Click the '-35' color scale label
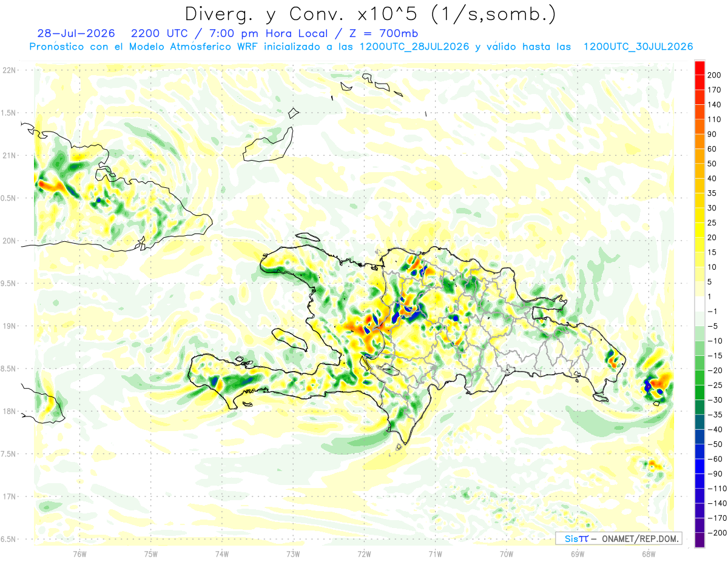The width and height of the screenshot is (728, 562). [x=715, y=415]
